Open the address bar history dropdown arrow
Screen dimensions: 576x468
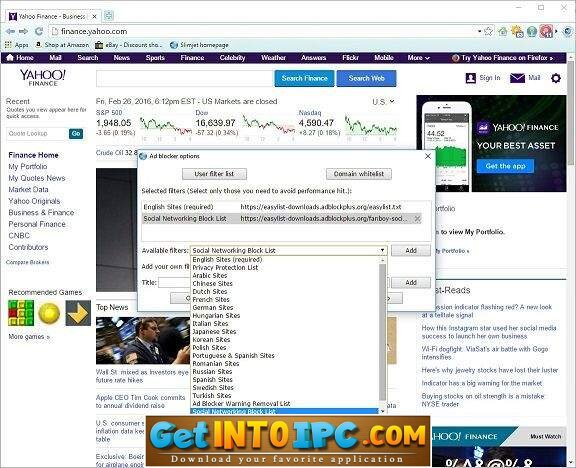click(x=479, y=32)
